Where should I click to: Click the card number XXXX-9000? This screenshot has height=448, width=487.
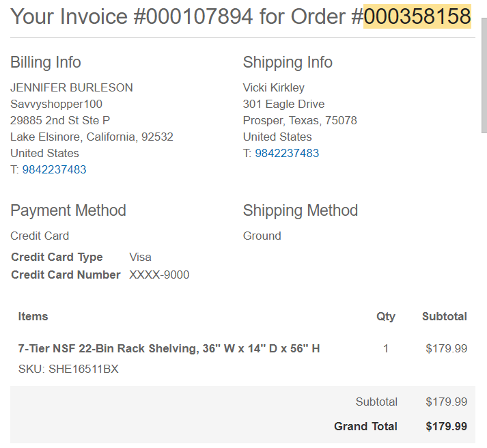[159, 275]
